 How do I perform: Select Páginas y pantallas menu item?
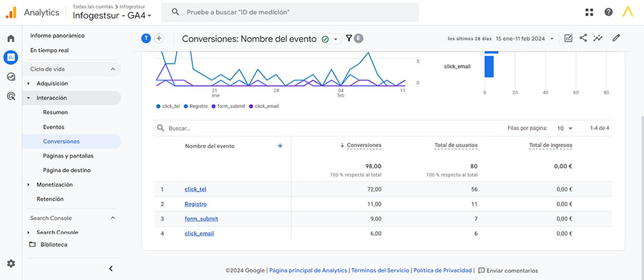[x=68, y=156]
